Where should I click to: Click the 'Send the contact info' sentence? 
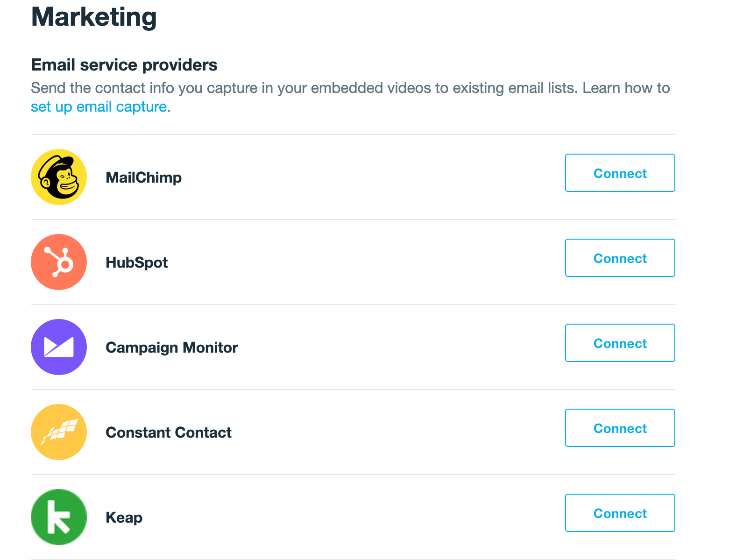click(x=303, y=88)
